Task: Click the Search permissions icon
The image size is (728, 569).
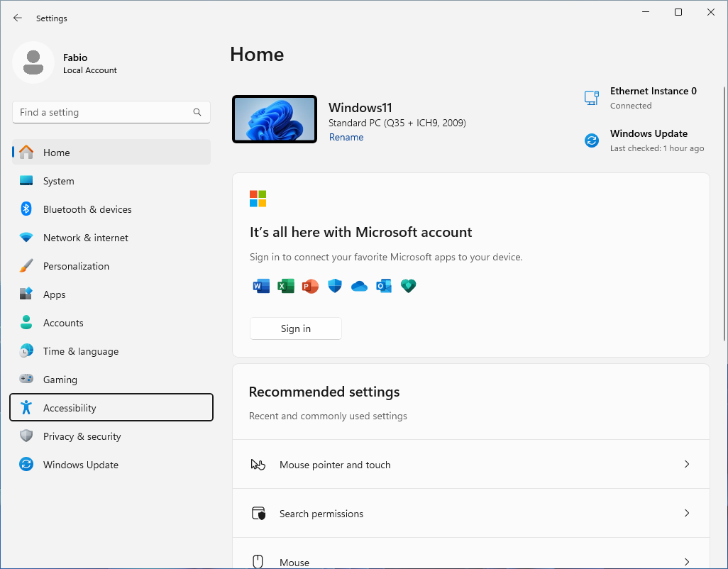Action: (x=258, y=514)
